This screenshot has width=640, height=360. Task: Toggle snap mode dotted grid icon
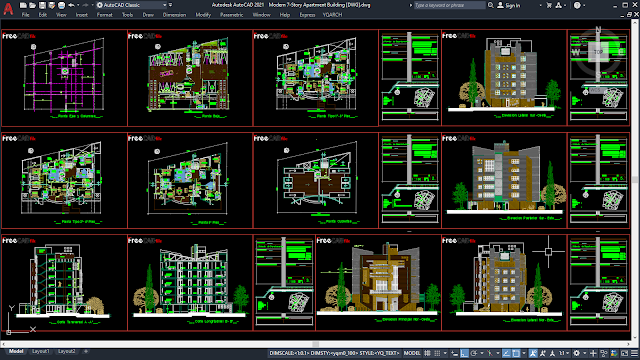click(437, 353)
